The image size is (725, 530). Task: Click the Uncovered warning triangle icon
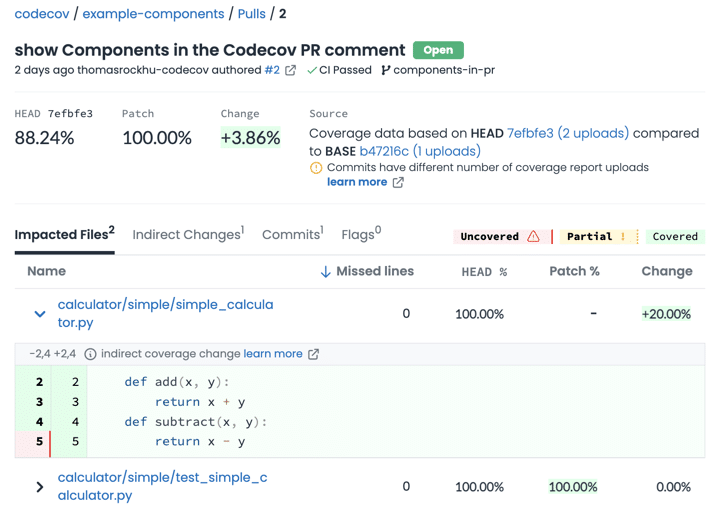pos(533,236)
